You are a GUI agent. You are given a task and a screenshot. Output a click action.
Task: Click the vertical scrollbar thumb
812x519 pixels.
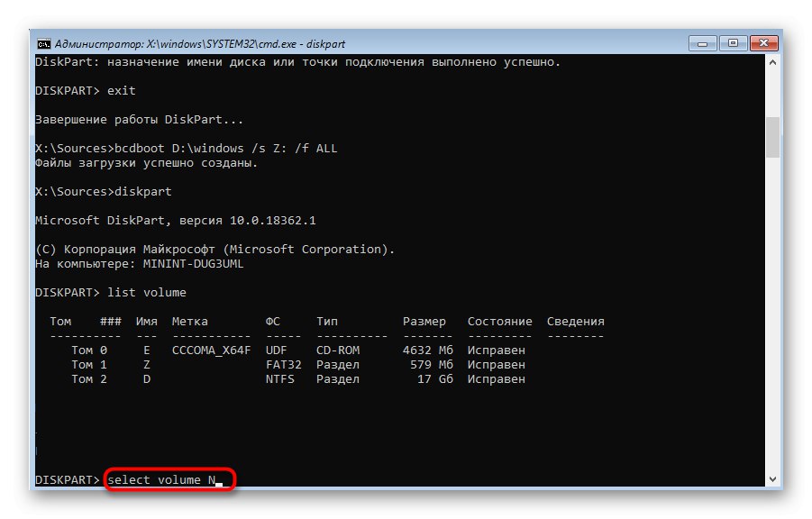(772, 137)
